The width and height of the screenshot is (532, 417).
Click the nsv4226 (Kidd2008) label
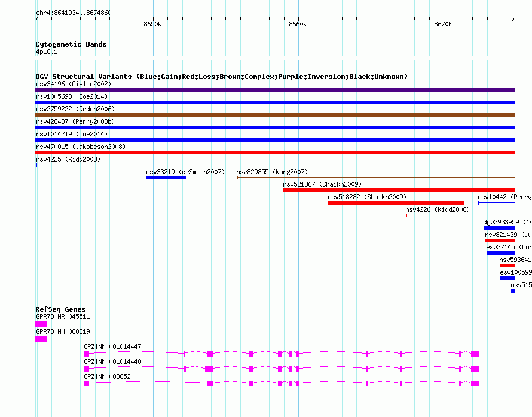coord(438,209)
